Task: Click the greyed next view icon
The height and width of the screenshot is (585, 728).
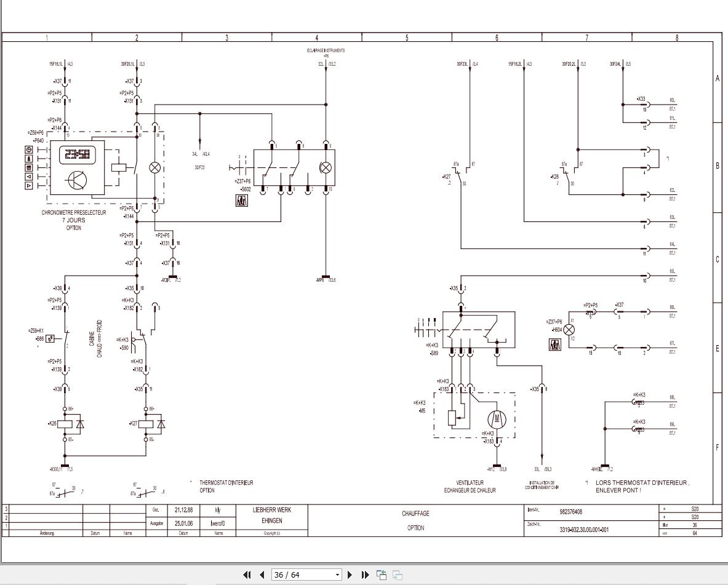Action: coord(398,575)
